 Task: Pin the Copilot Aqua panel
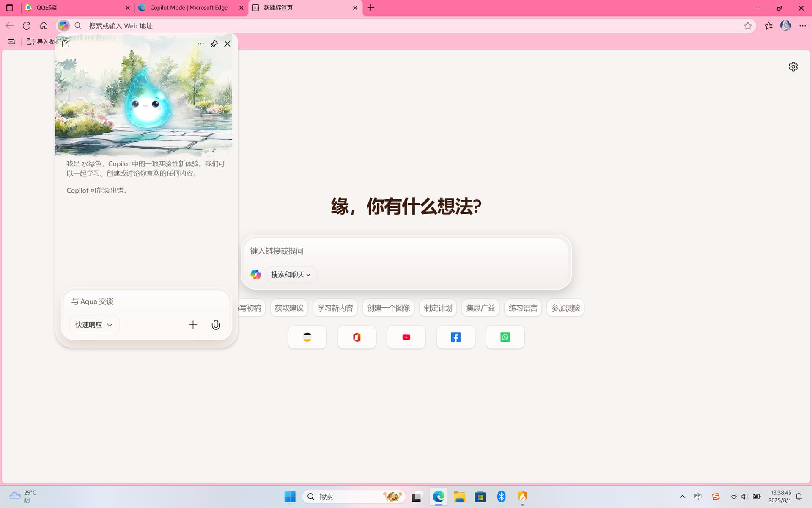pyautogui.click(x=214, y=44)
